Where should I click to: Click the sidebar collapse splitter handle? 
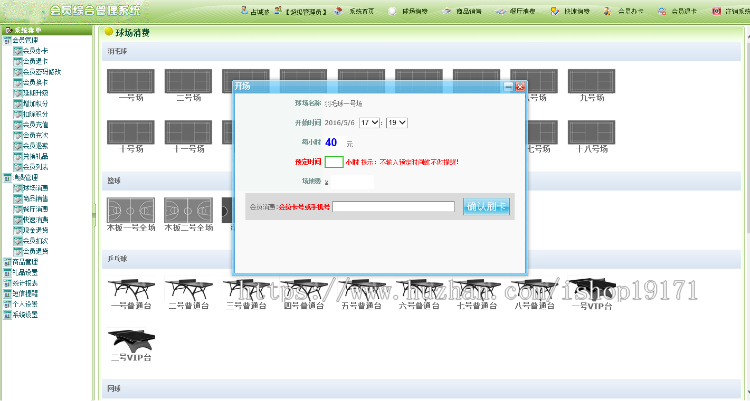94,215
